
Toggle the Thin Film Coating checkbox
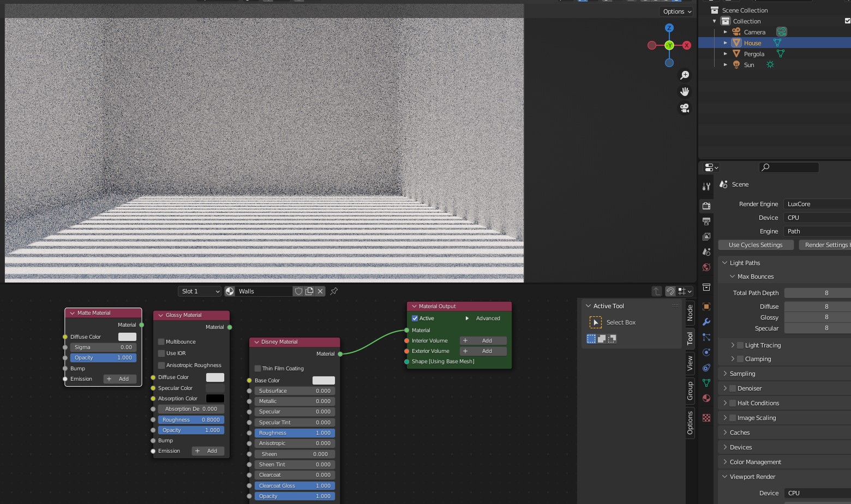tap(258, 369)
